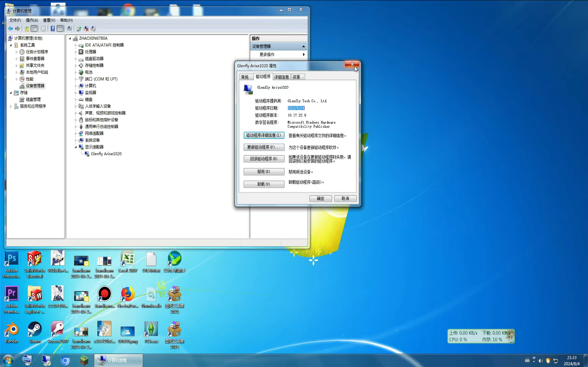
Task: Toggle Show/Hide Console Tree toolbar button
Action: point(34,29)
